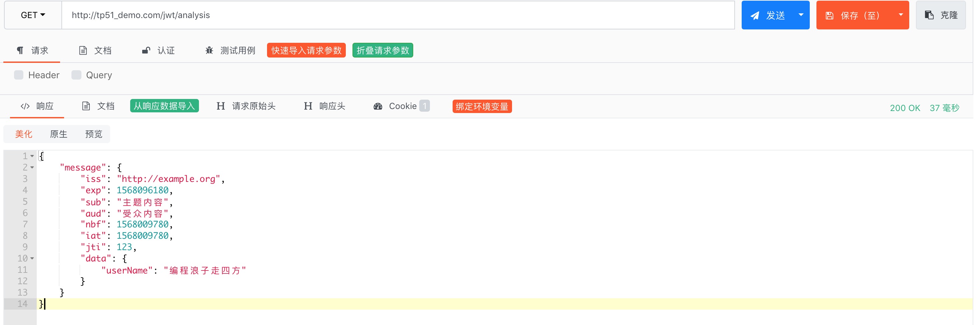
Task: Click the 从响应数据导入 button
Action: click(164, 106)
